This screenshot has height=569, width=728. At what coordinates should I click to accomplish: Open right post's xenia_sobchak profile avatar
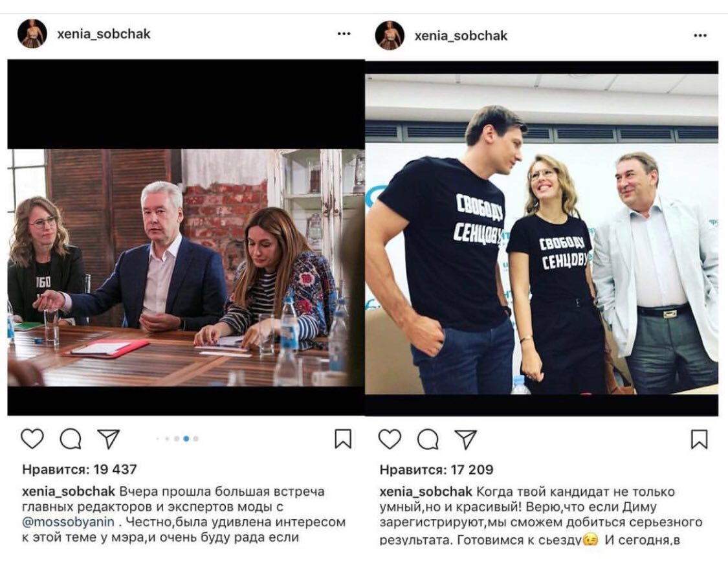coord(390,36)
